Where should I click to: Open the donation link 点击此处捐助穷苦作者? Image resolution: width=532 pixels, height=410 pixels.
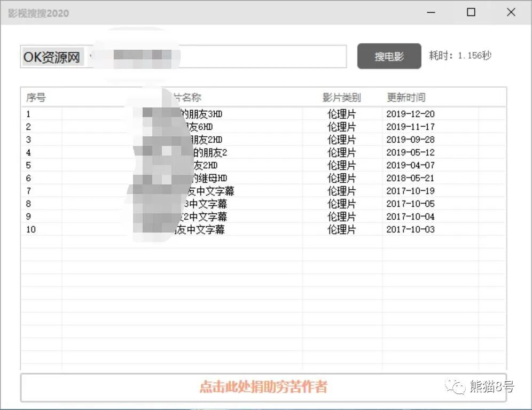[x=263, y=388]
